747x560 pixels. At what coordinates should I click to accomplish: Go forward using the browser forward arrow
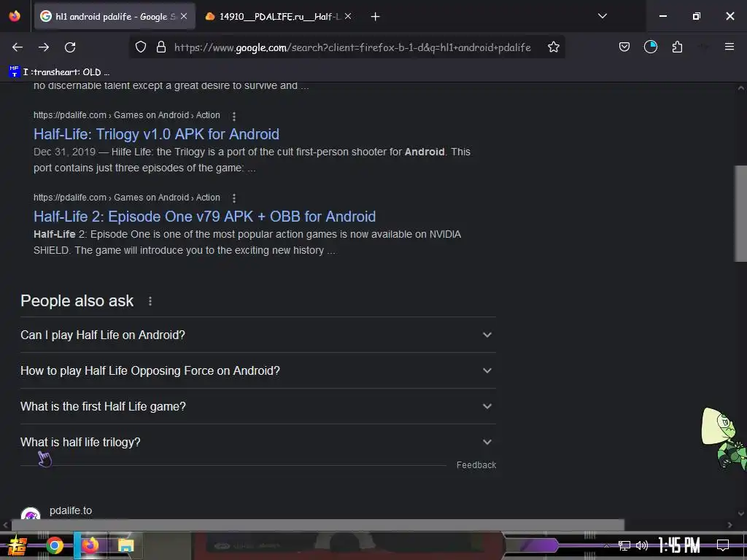pos(44,47)
